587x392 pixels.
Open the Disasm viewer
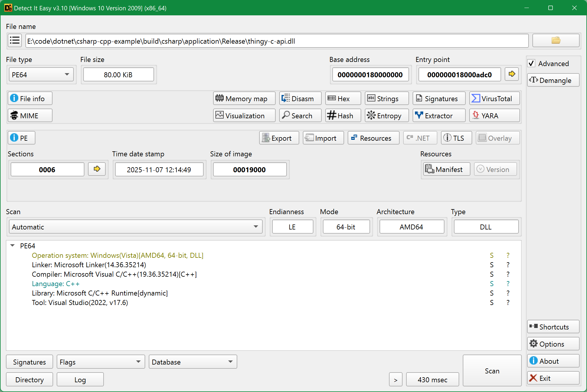[x=300, y=98]
